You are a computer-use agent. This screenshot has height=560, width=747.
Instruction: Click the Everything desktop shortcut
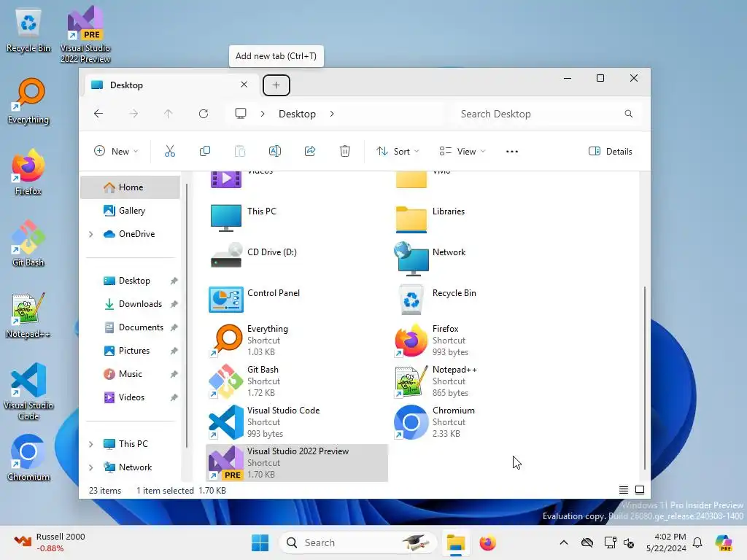click(28, 101)
